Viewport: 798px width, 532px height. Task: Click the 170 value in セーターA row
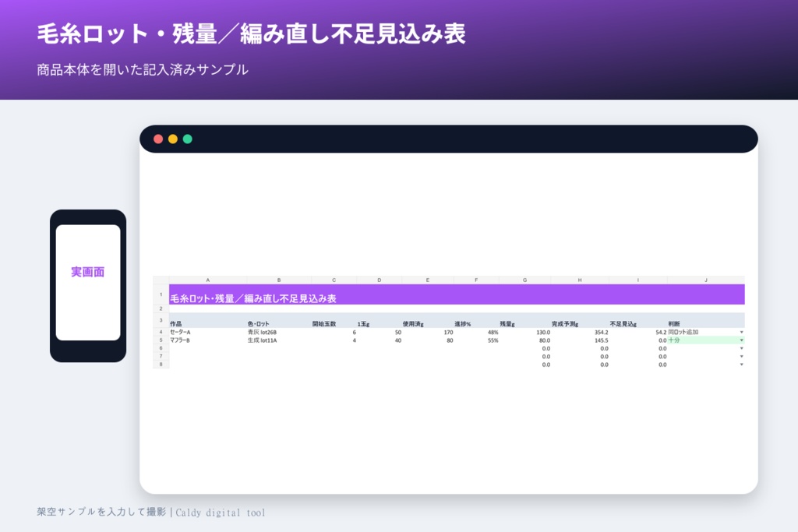pos(428,332)
